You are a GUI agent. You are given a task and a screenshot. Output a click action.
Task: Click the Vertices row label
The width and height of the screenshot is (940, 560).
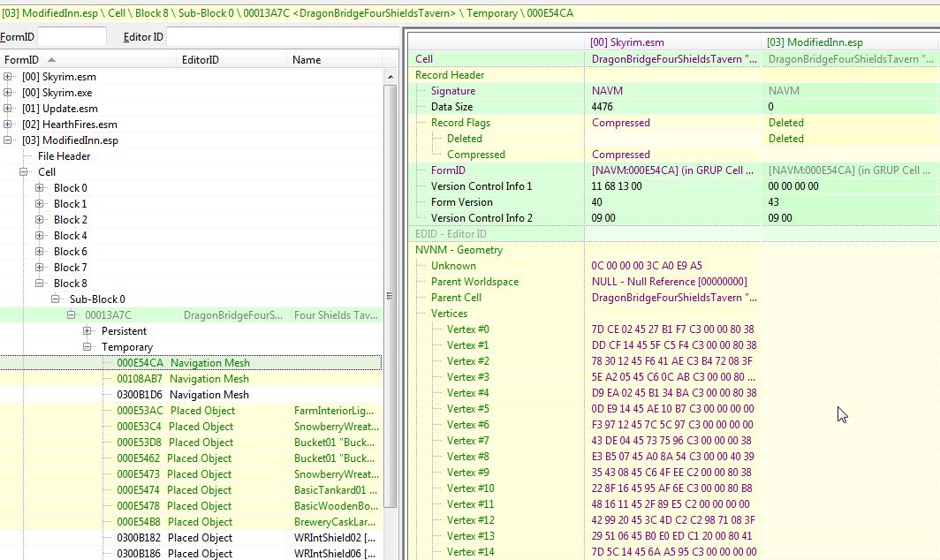click(449, 314)
